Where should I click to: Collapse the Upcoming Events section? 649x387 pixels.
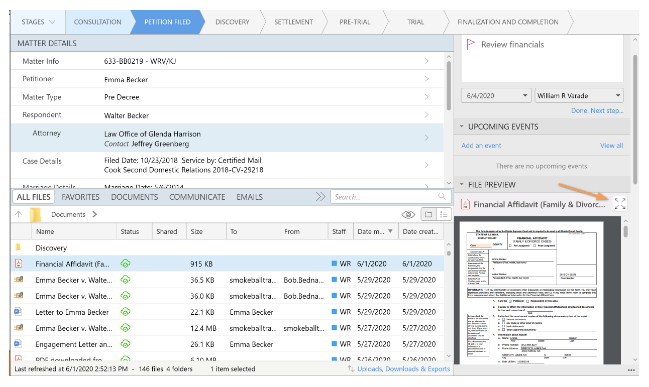462,126
